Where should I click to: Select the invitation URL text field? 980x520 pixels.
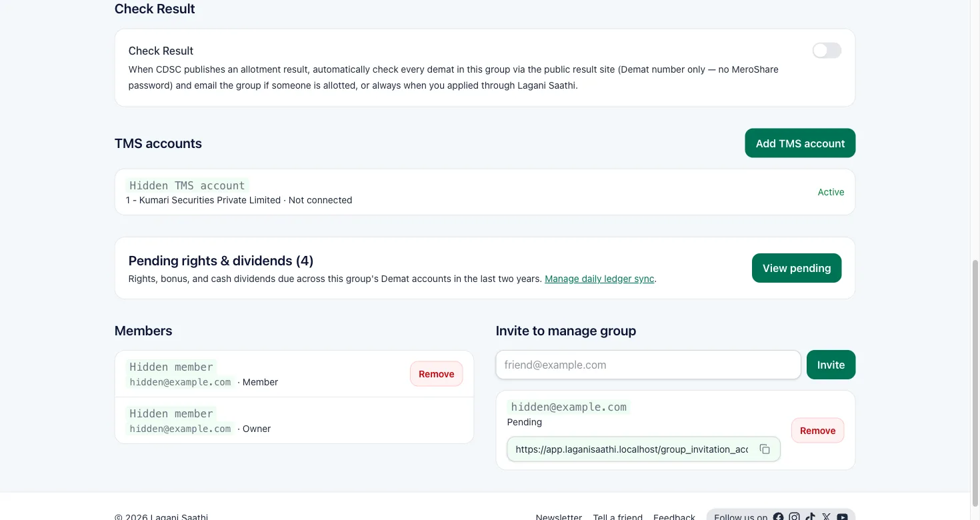tap(632, 449)
